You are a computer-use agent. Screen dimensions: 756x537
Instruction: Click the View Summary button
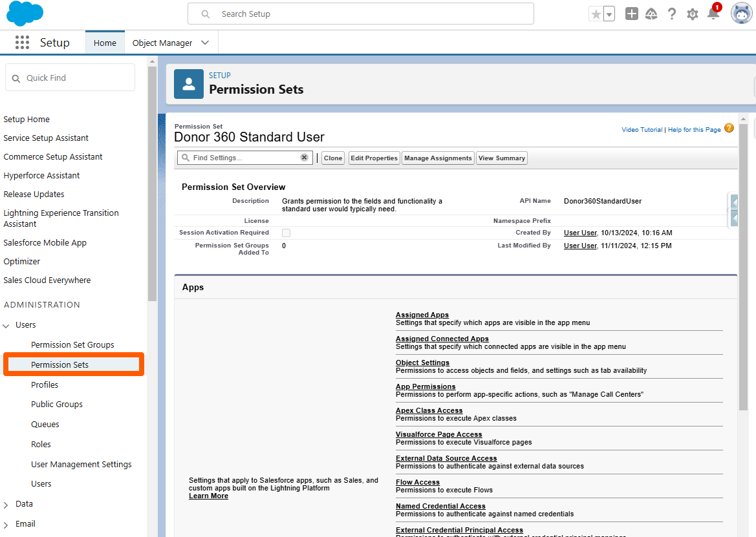click(x=501, y=158)
